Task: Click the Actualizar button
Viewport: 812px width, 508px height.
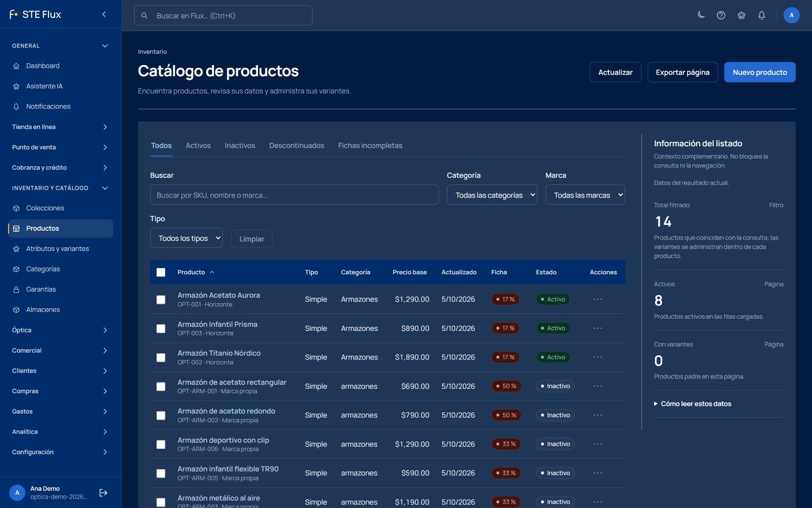Action: coord(615,72)
